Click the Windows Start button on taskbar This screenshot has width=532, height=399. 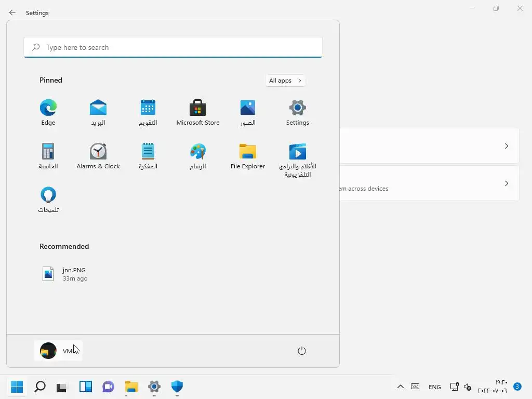pos(17,387)
